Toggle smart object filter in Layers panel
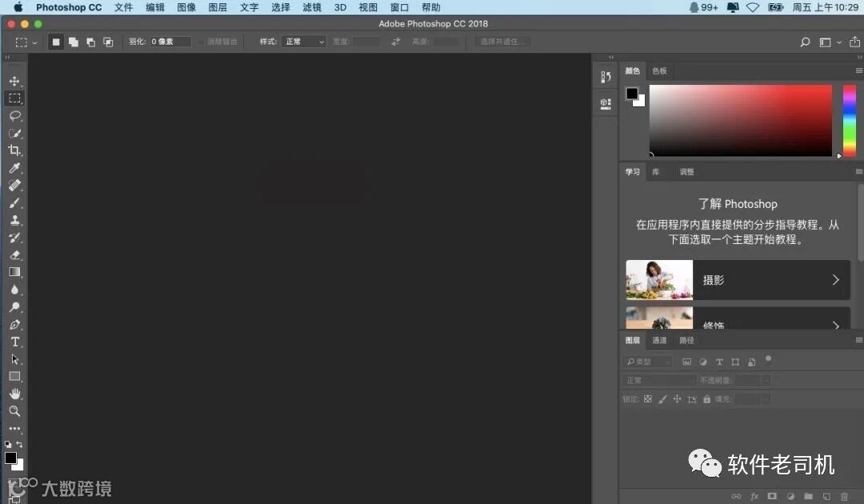The width and height of the screenshot is (864, 504). (751, 362)
